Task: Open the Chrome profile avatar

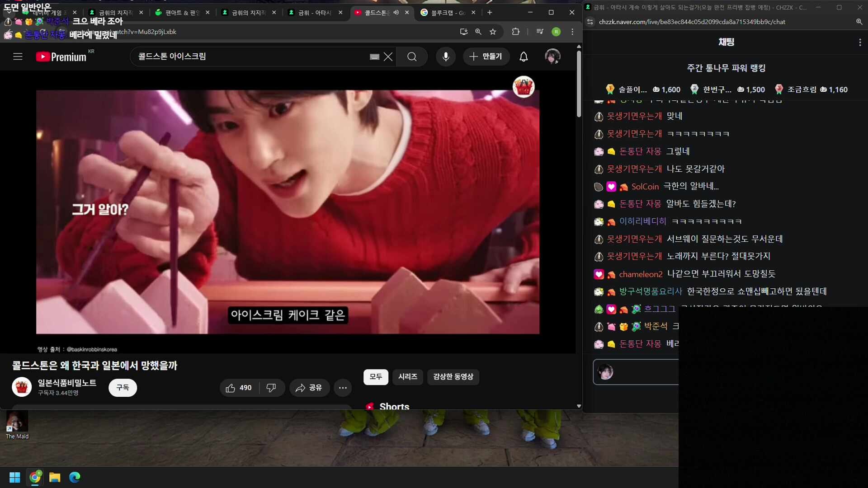Action: (x=557, y=32)
